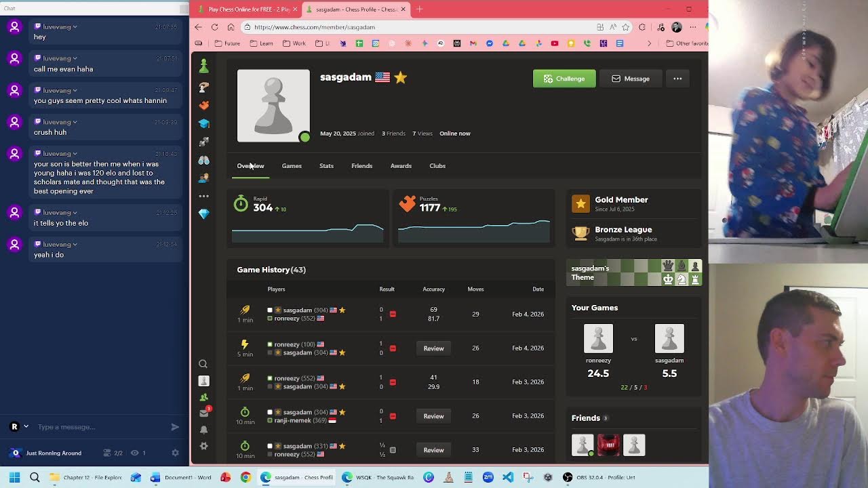The width and height of the screenshot is (868, 488).
Task: Open the Word document in taskbar
Action: tap(180, 477)
